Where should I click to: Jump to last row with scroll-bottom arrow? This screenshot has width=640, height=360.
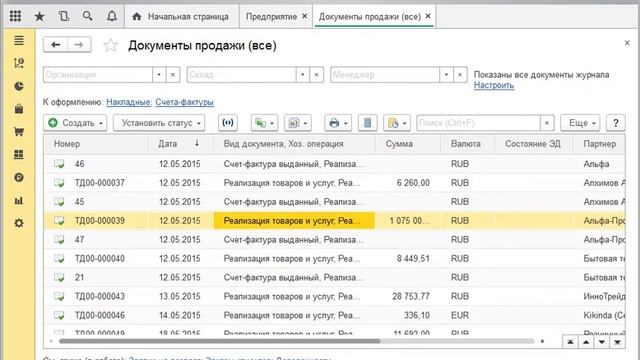coord(617,342)
